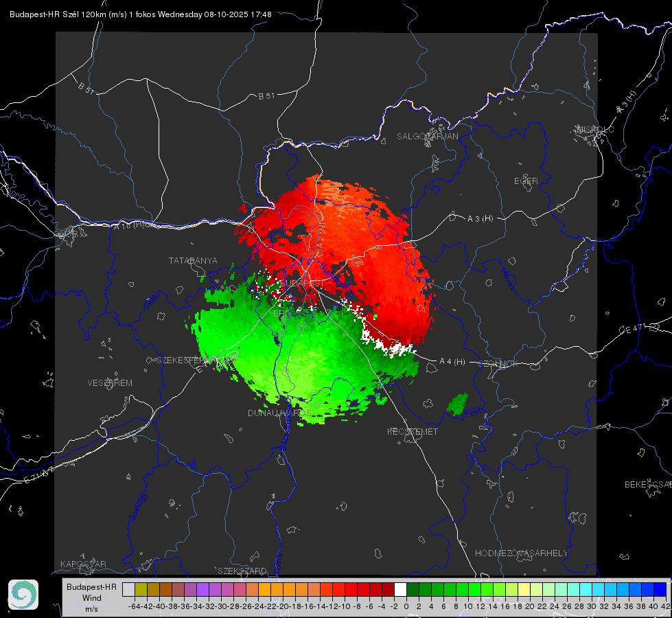Click the DUNAÚJVÁROS city label
Screen dimensions: 672x618
point(279,413)
